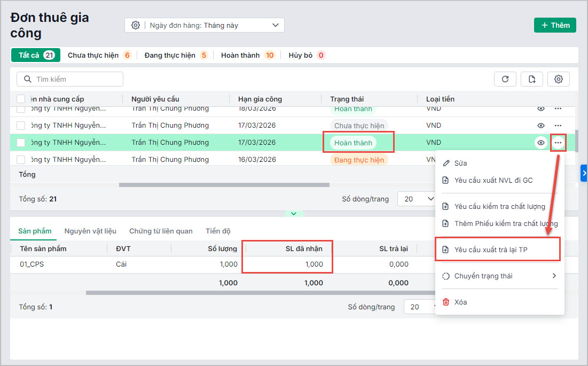Collapse the detail panel with green chevron
The height and width of the screenshot is (366, 588).
294,213
